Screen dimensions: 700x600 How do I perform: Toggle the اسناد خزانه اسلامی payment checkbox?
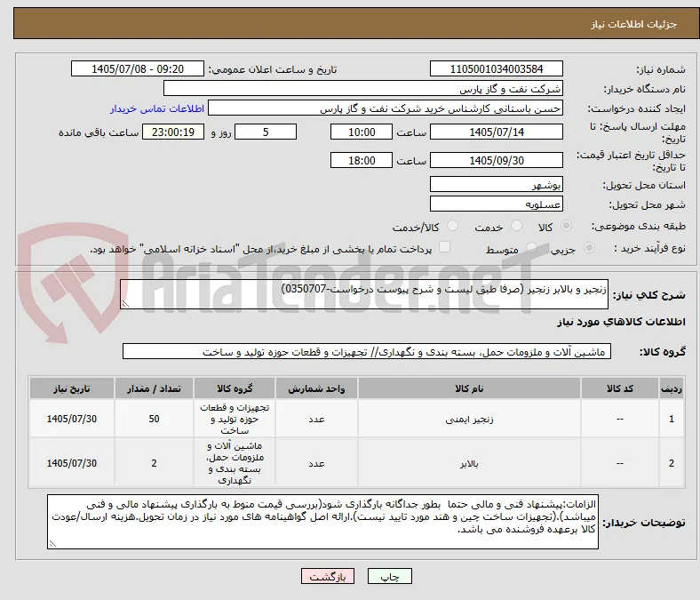coord(445,247)
